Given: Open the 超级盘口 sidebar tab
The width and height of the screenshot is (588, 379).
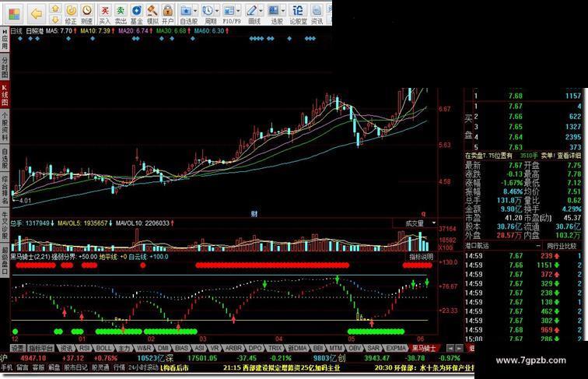Looking at the screenshot, I should pyautogui.click(x=5, y=261).
